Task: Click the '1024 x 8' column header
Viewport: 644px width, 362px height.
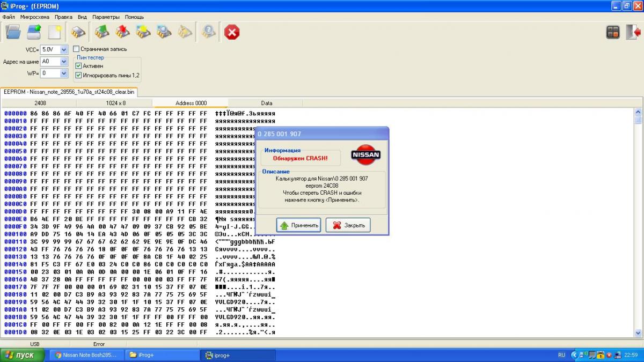Action: coord(115,103)
